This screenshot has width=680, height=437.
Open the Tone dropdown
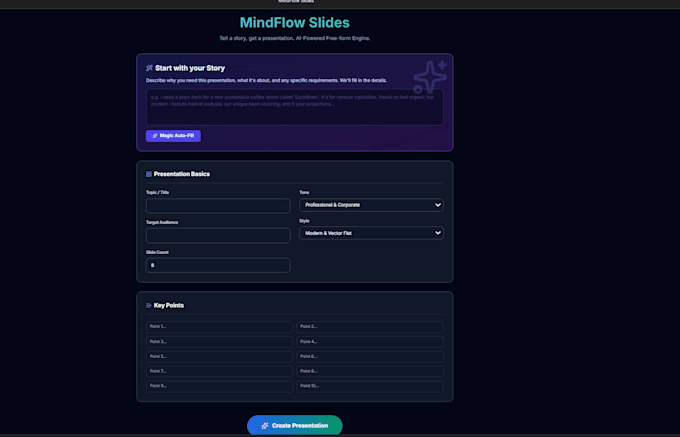coord(371,205)
